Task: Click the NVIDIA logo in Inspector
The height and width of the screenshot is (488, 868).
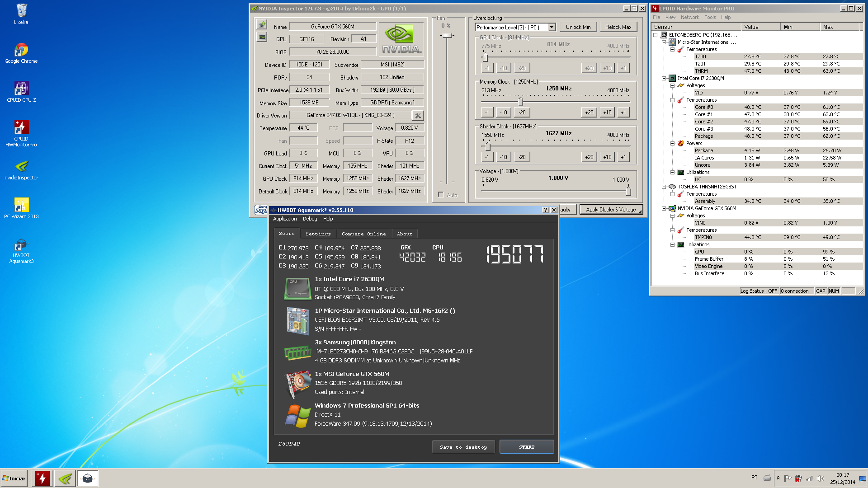Action: tap(402, 40)
